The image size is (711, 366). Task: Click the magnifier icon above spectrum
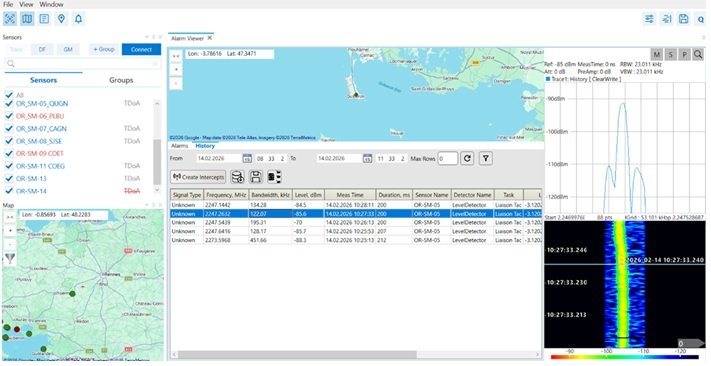pos(698,55)
